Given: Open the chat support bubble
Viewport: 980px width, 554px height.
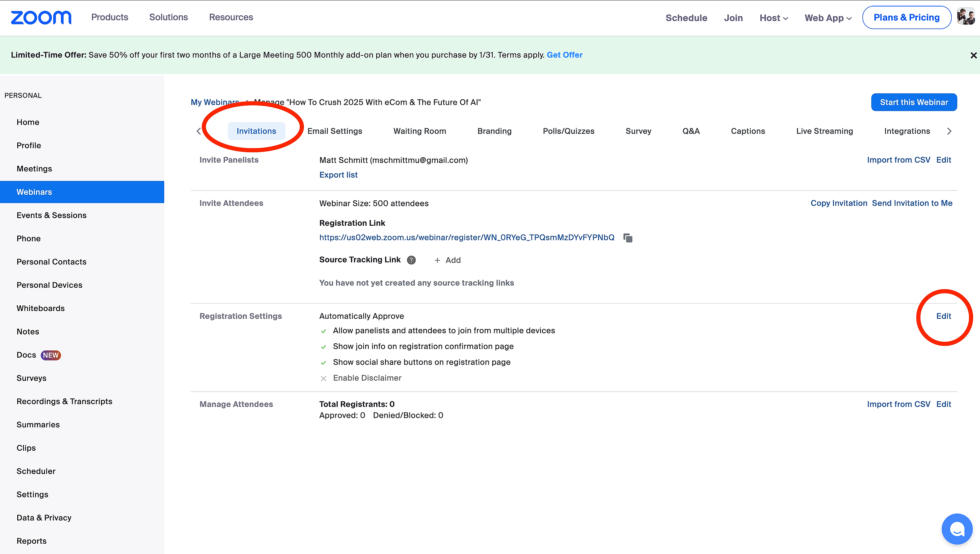Looking at the screenshot, I should point(957,529).
